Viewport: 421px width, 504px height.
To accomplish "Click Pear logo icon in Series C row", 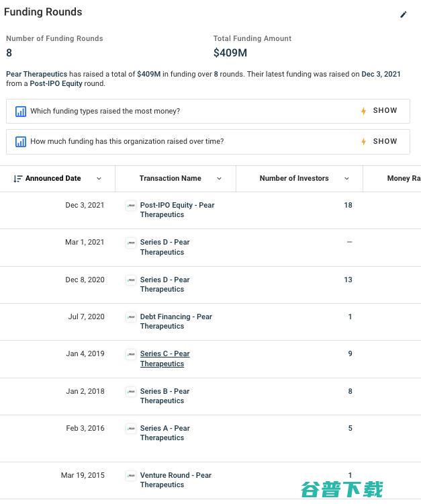I will click(131, 354).
